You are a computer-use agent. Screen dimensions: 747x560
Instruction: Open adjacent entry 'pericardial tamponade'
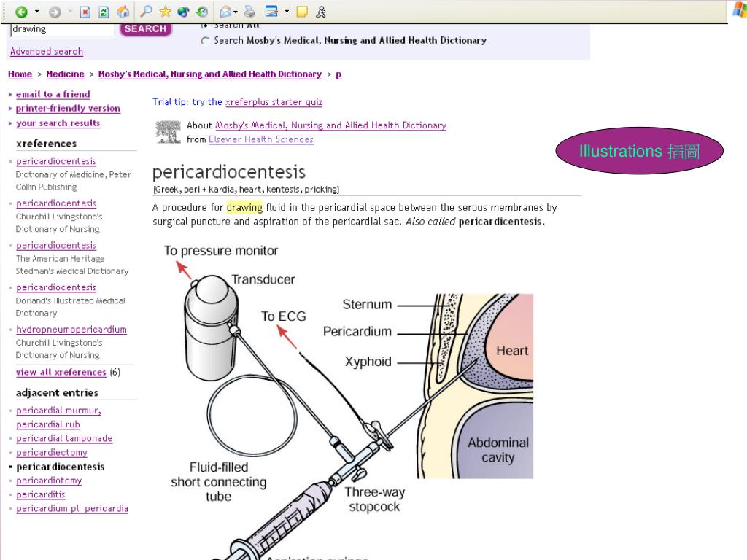[64, 438]
